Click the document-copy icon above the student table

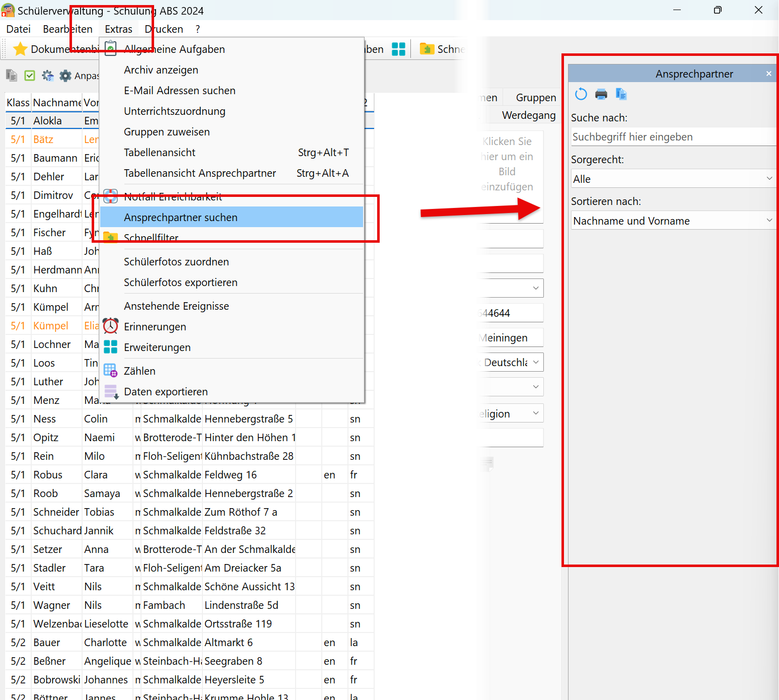click(12, 76)
